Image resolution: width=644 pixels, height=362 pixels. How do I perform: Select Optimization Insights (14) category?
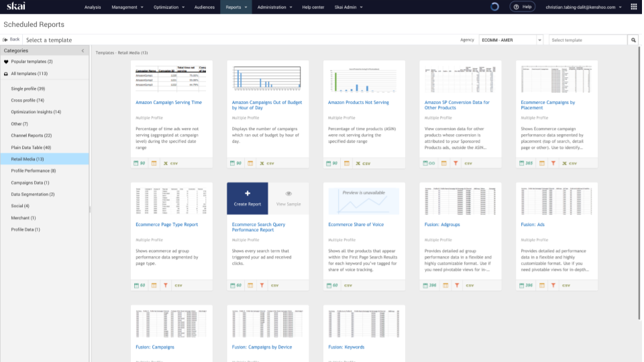36,112
